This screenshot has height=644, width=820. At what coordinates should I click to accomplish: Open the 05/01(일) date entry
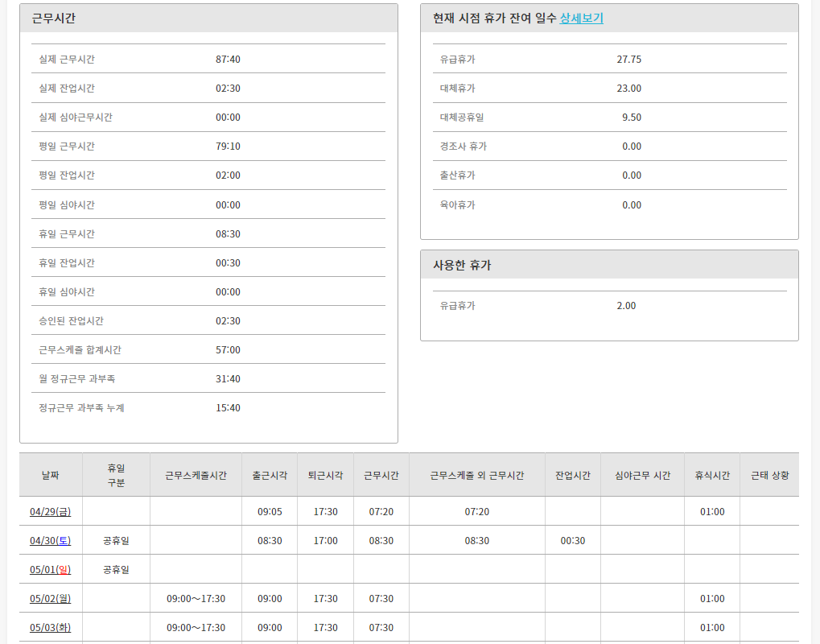click(x=50, y=569)
